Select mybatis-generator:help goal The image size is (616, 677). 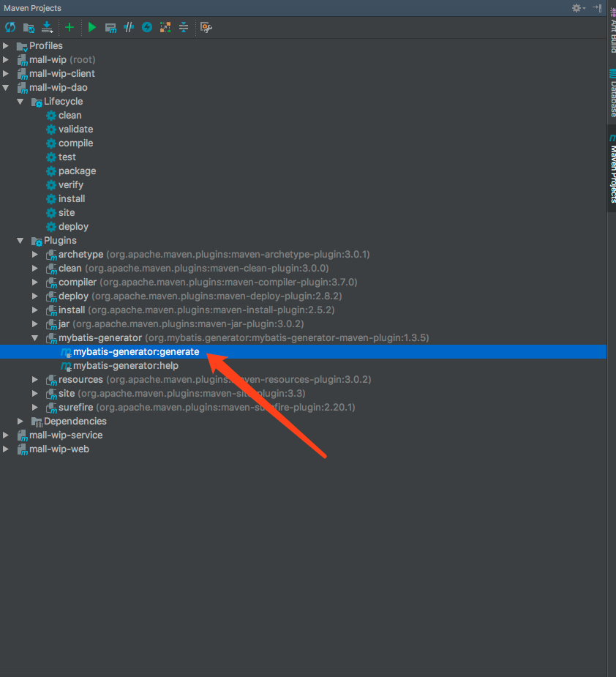[126, 366]
